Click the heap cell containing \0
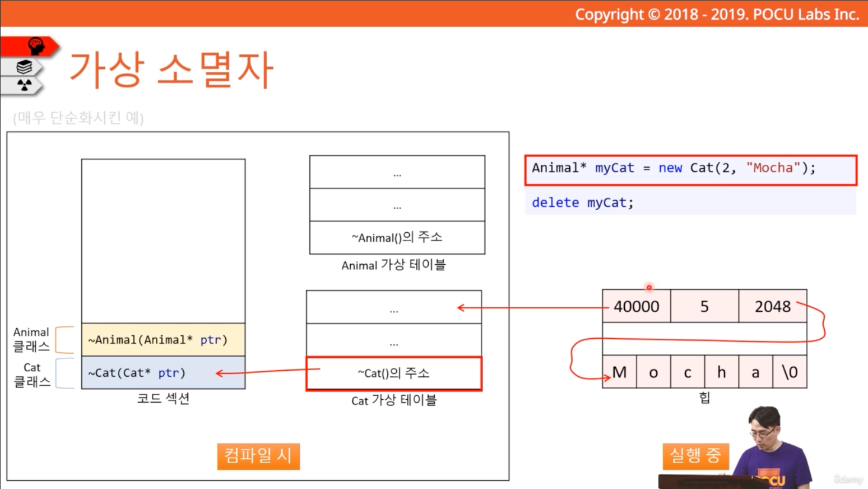868x489 pixels. (x=790, y=372)
